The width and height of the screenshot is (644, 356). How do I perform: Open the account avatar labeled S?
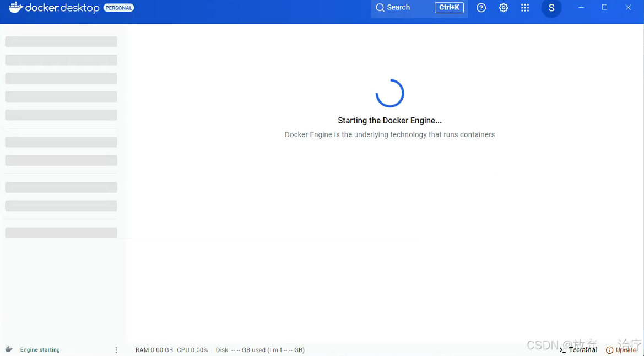click(x=551, y=8)
